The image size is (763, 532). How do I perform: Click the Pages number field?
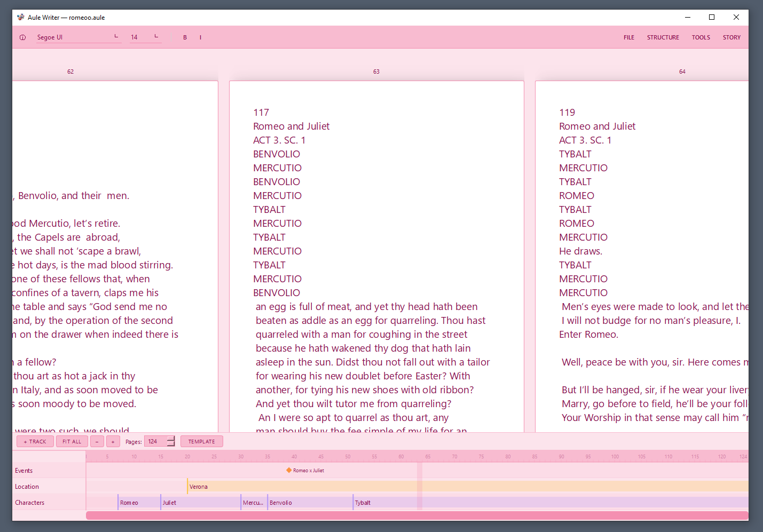tap(155, 441)
